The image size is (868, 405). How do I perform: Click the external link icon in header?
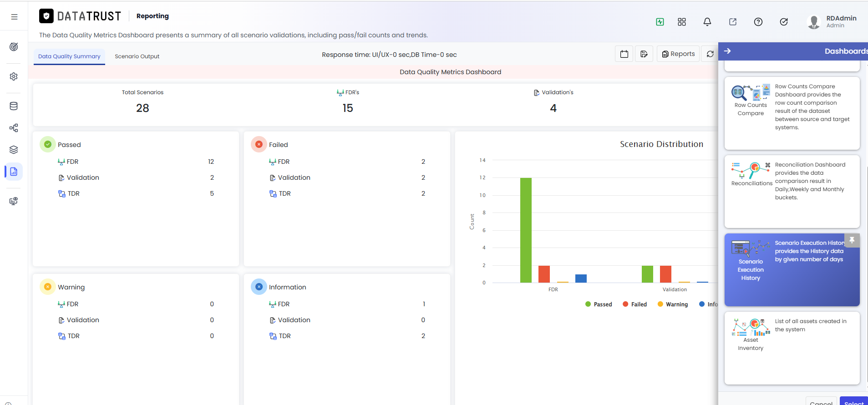pyautogui.click(x=733, y=22)
